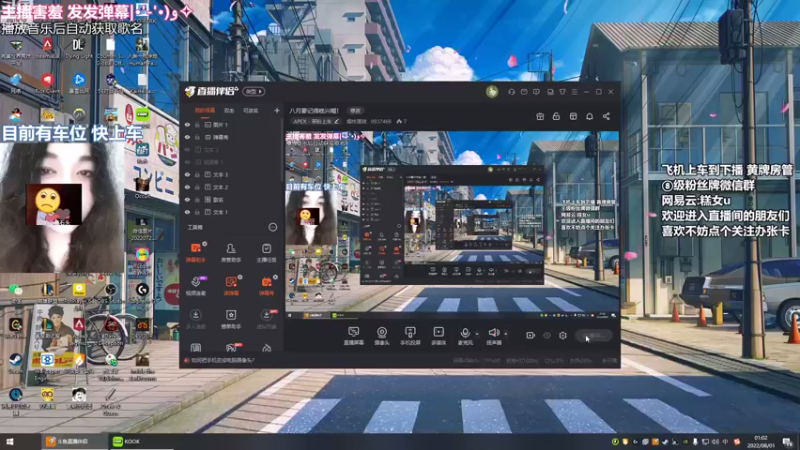Open the toolbox more-options circle button
The width and height of the screenshot is (800, 450).
pos(273,227)
